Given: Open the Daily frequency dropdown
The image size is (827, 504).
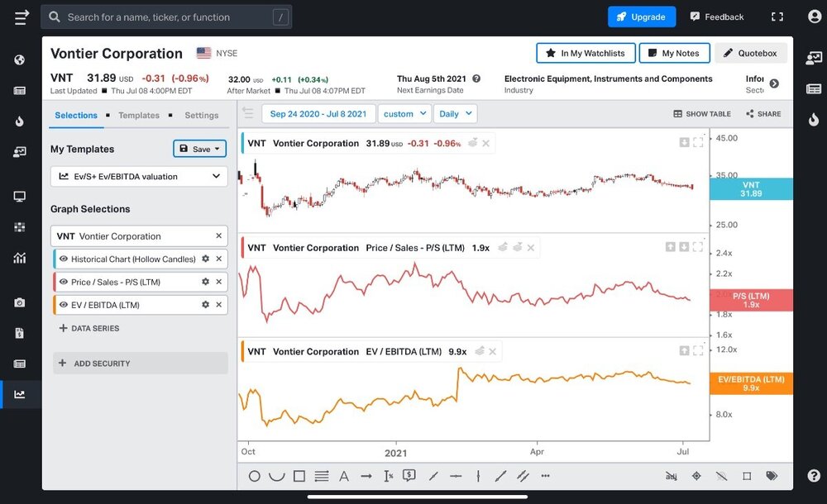Looking at the screenshot, I should tap(456, 114).
